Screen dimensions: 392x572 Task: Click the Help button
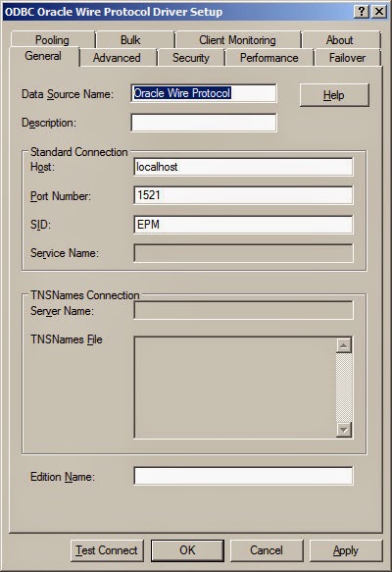point(334,95)
